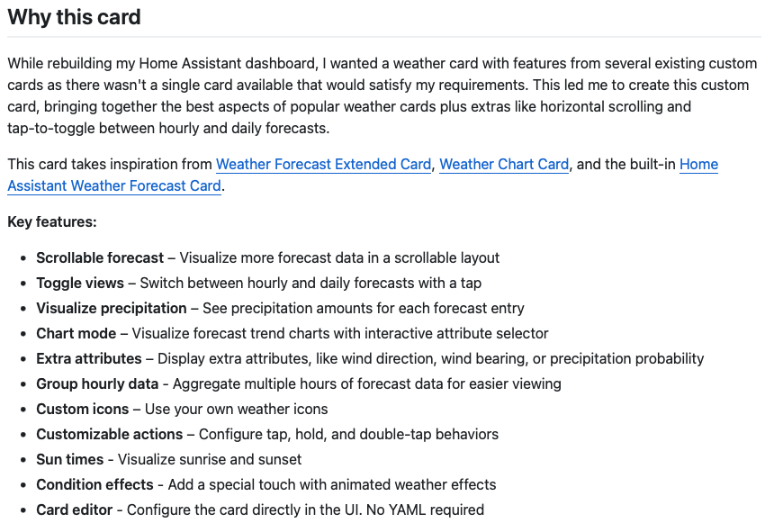Screen dimensions: 774x532
Task: Click the 'Chart mode' bold term
Action: (76, 334)
